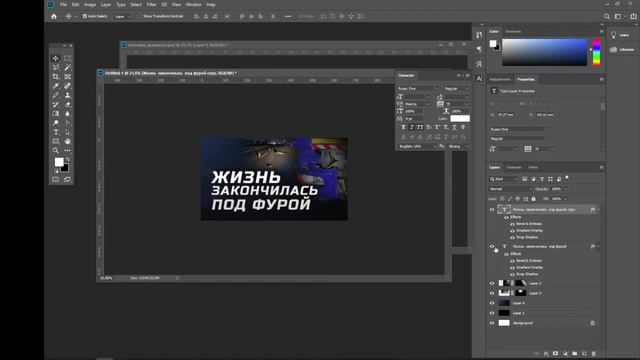This screenshot has height=360, width=640.
Task: Select the Move tool in the toolbox
Action: pyautogui.click(x=56, y=58)
